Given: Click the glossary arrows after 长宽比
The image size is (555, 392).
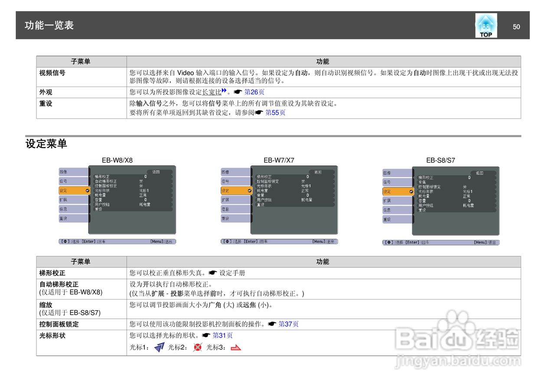Looking at the screenshot, I should (x=224, y=91).
